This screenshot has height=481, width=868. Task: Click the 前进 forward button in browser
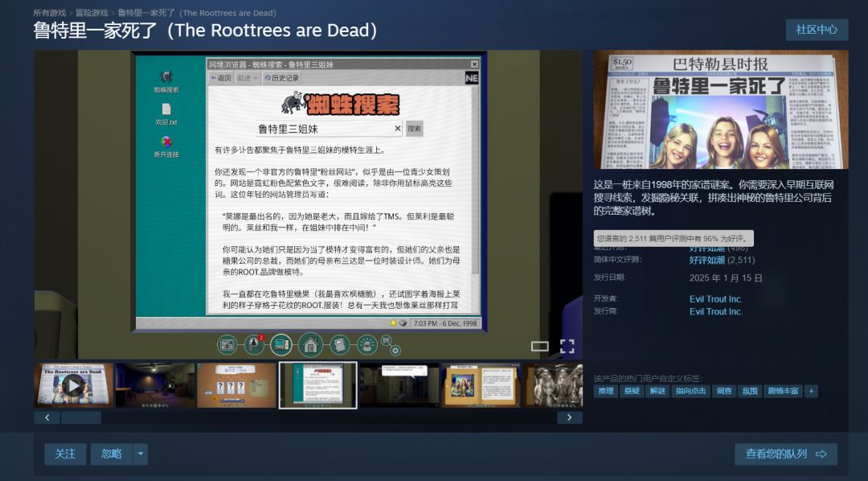click(248, 78)
